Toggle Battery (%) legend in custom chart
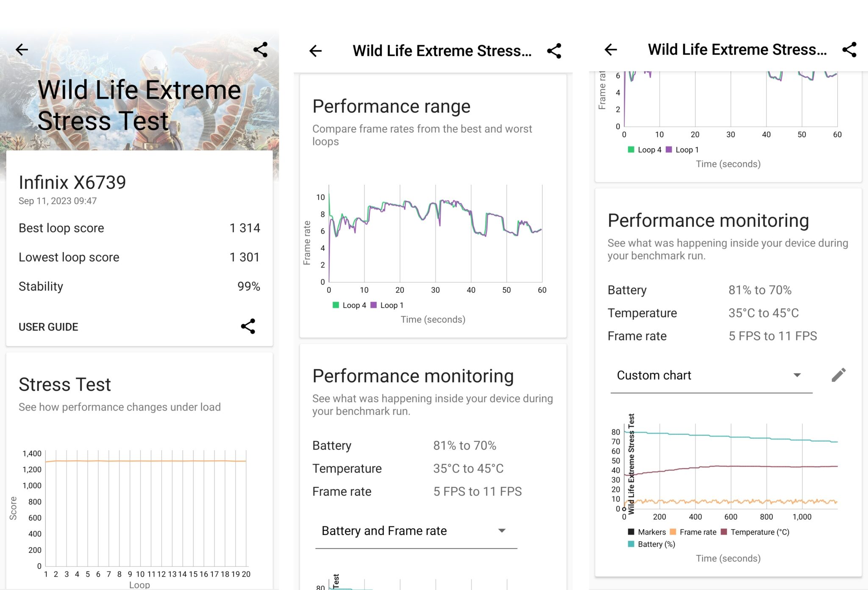This screenshot has height=590, width=868. [x=651, y=544]
